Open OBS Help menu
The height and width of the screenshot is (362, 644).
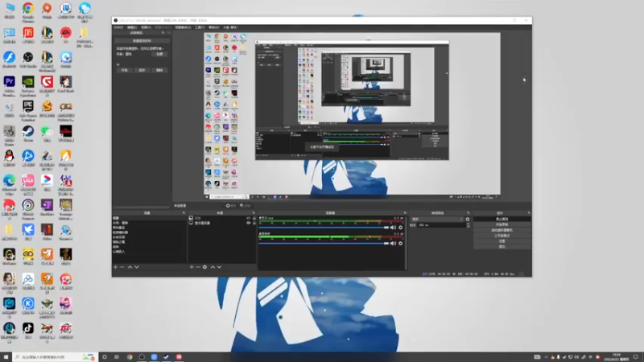point(213,27)
